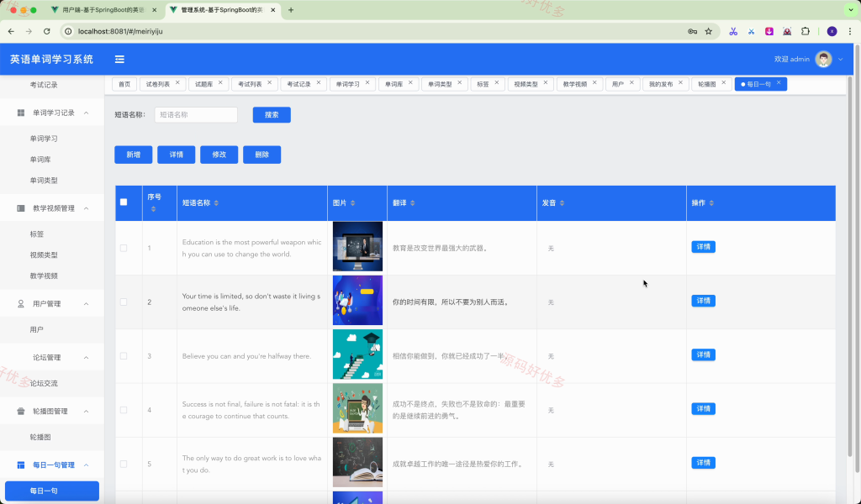Collapse the 用户管理 menu group

87,304
